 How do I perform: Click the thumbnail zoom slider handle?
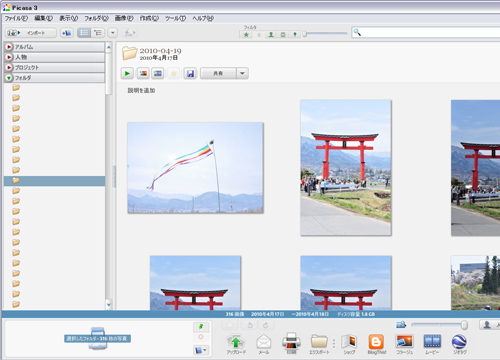[x=464, y=324]
